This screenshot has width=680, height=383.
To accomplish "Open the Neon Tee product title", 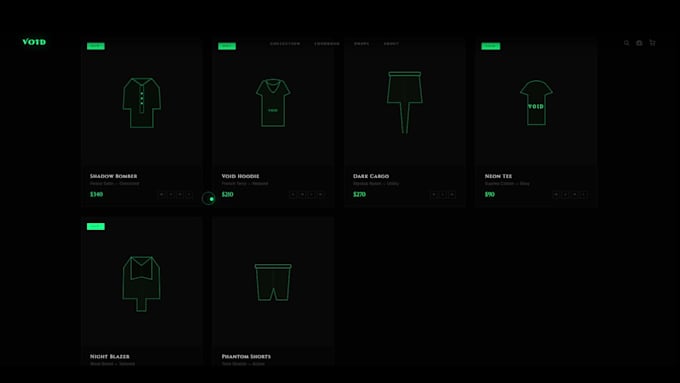I will coord(498,176).
